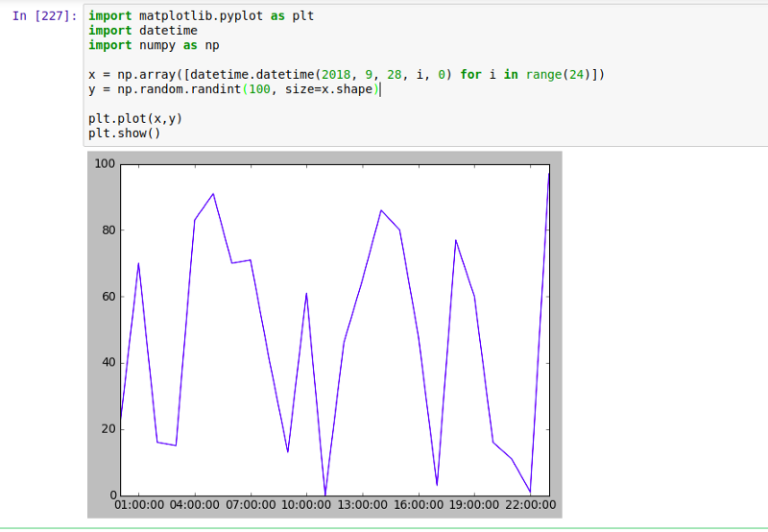Click x-axis label 04:00:00
The image size is (768, 532).
point(195,505)
